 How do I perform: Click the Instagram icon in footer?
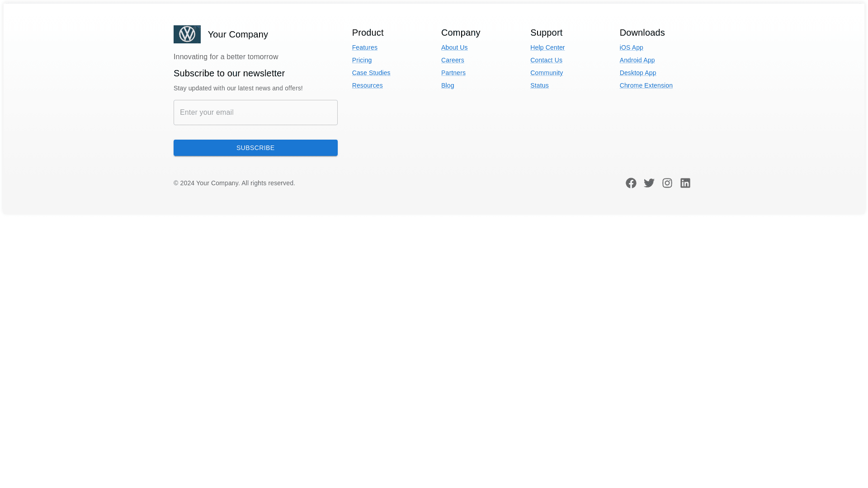click(x=667, y=183)
